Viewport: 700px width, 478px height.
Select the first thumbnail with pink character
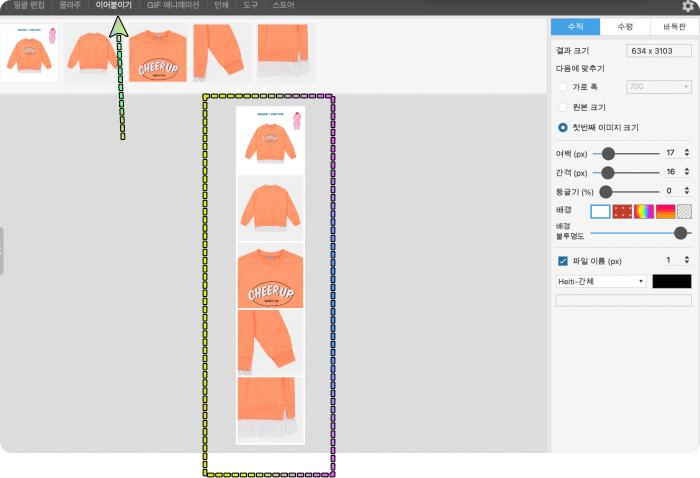[x=29, y=53]
